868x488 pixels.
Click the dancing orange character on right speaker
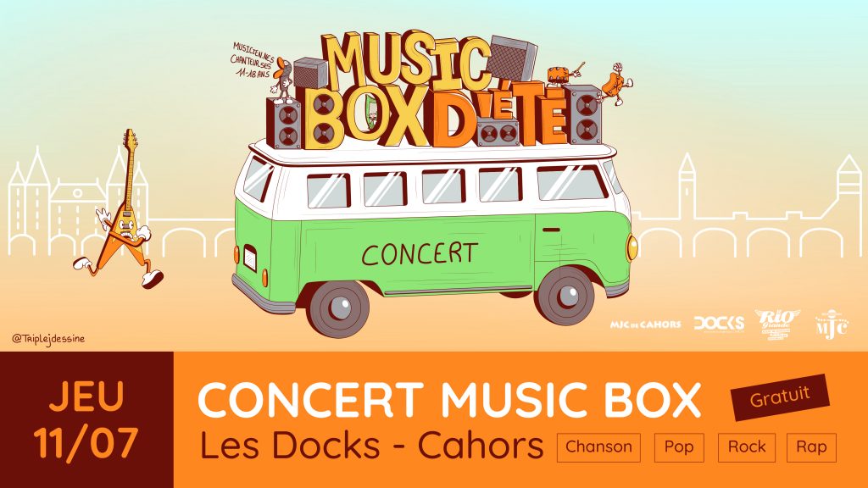(x=615, y=84)
